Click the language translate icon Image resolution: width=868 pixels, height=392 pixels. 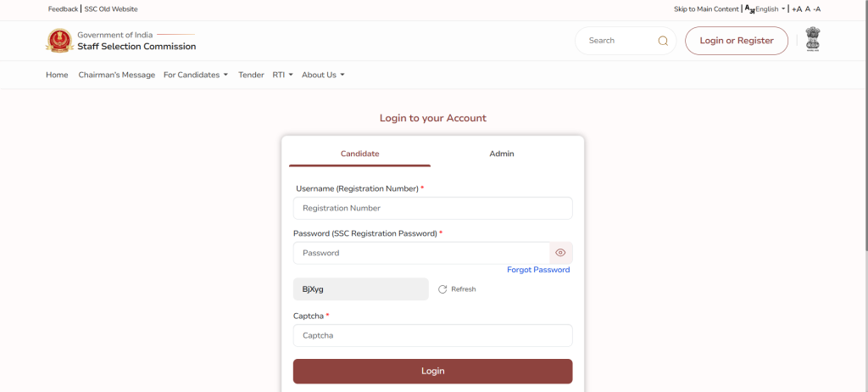click(749, 9)
